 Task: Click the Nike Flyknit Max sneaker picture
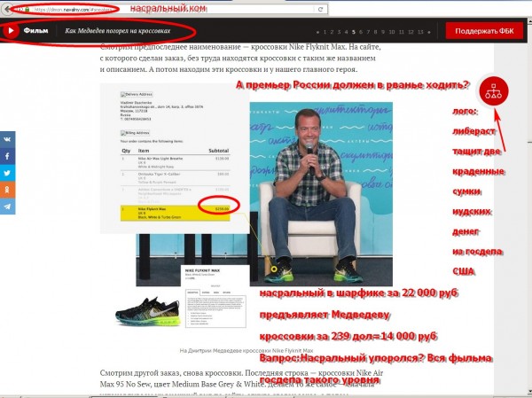148,311
